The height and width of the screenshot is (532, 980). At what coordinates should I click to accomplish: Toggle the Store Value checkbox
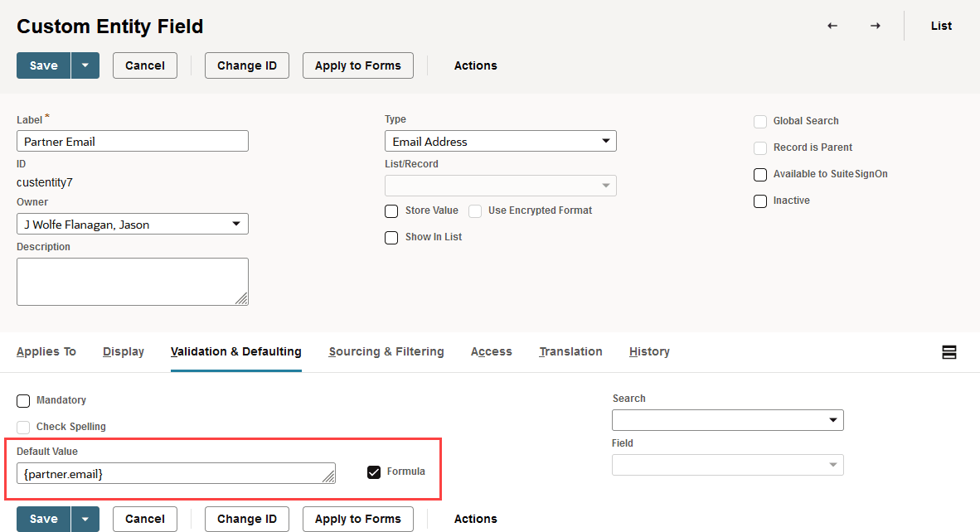click(x=391, y=211)
